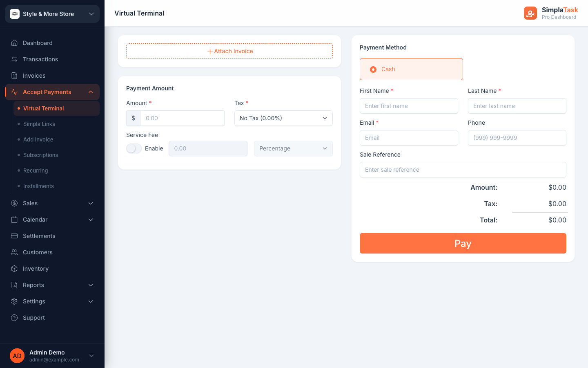Screen dimensions: 588x368
Task: Click the Invoices document icon
Action: 14,76
